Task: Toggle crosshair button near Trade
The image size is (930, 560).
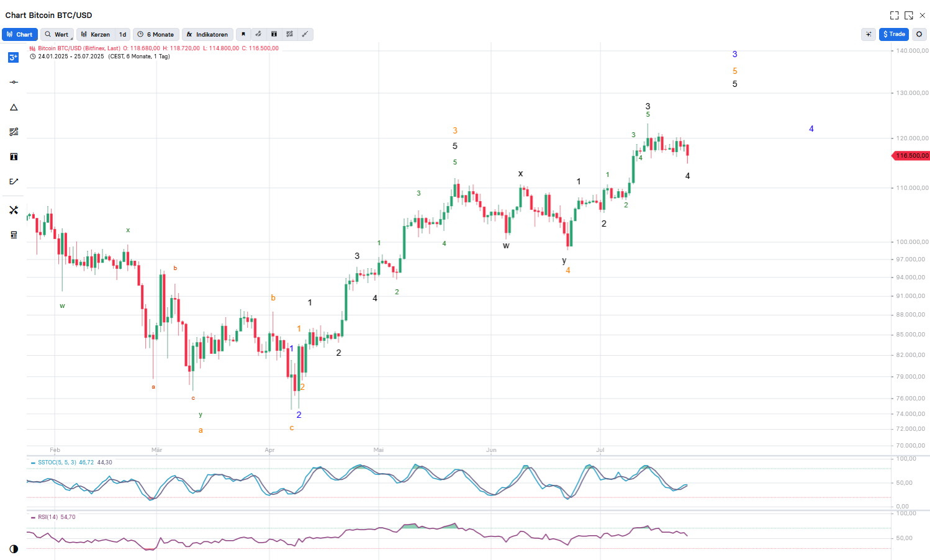Action: (x=869, y=35)
